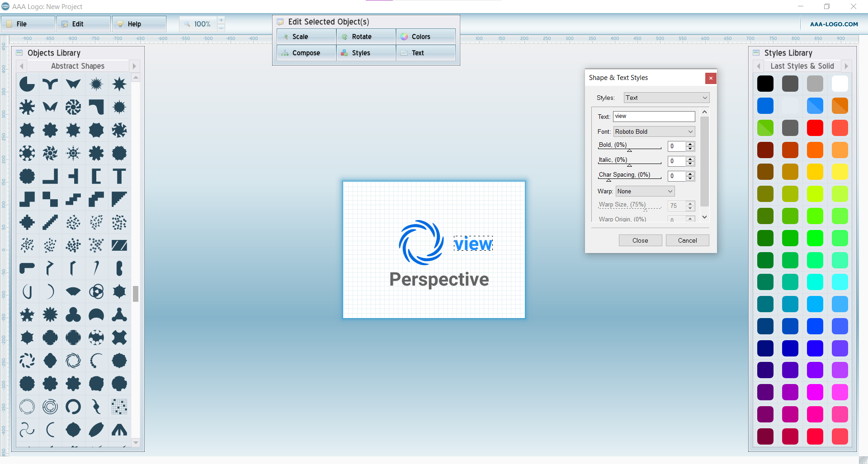Select the open bracket shape icon
Image resolution: width=868 pixels, height=464 pixels.
(x=96, y=176)
